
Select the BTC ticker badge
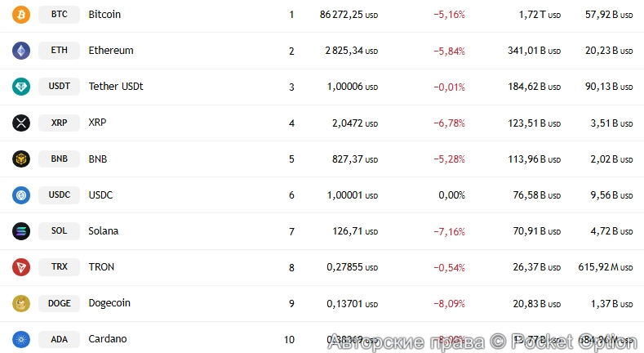point(59,15)
